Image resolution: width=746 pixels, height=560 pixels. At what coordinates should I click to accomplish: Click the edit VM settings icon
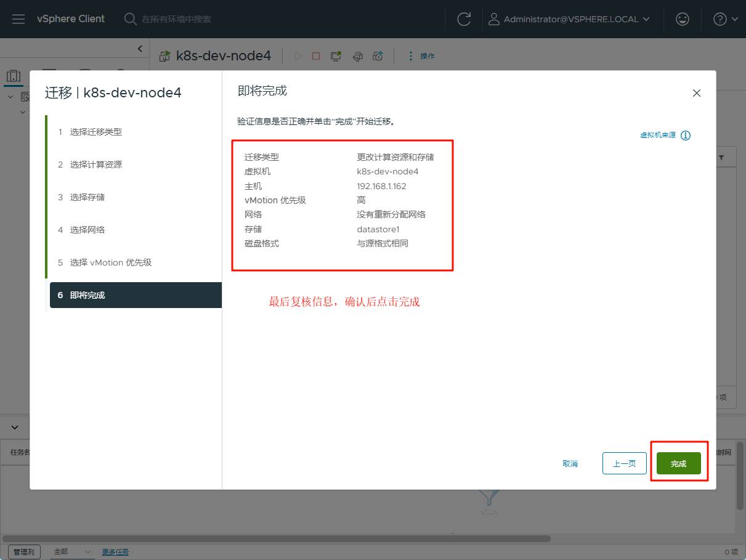[x=357, y=56]
